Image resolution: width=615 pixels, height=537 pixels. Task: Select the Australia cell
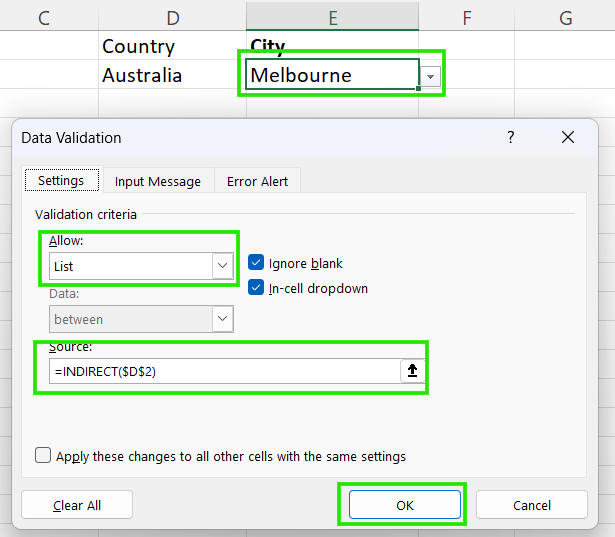click(x=173, y=75)
